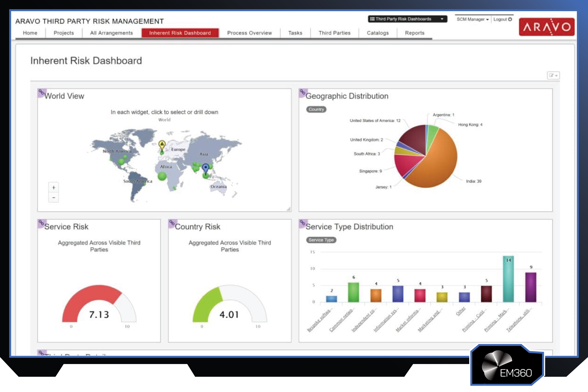Switch to the Third Parties tab
Viewport: 588px width, 392px height.
[x=334, y=33]
